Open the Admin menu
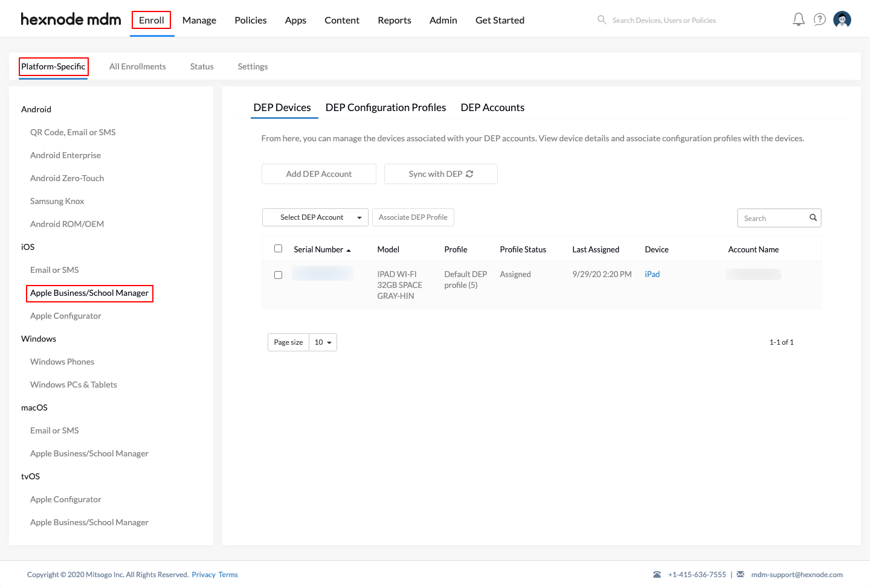The height and width of the screenshot is (588, 870). (443, 21)
